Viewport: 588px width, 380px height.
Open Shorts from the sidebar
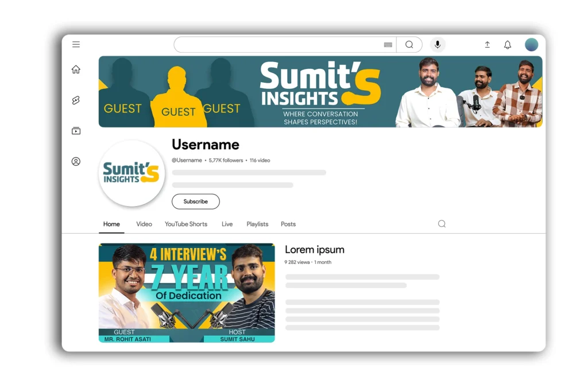(76, 100)
